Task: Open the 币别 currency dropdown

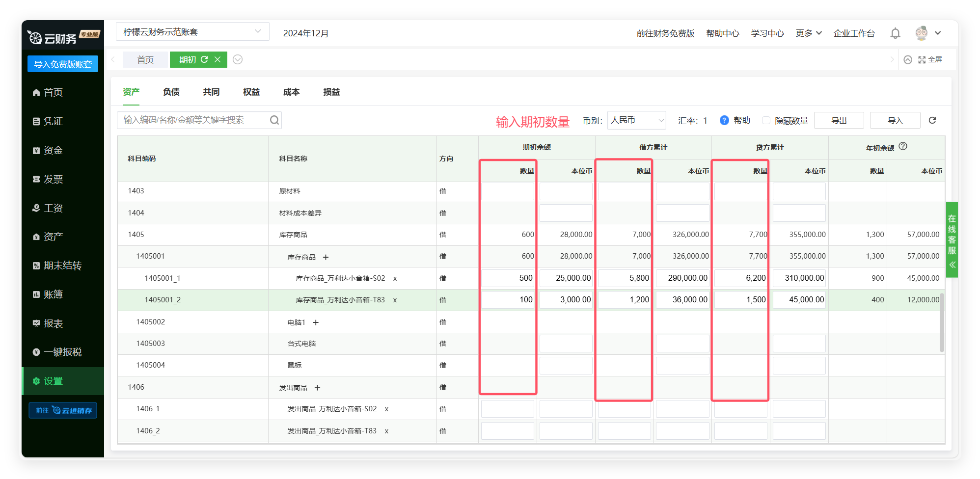Action: 636,120
